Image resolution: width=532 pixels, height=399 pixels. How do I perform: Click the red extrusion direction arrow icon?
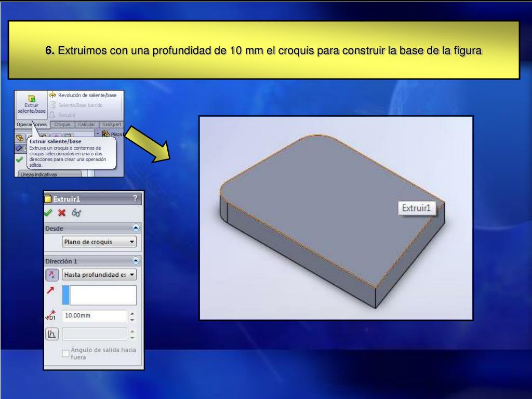point(50,290)
